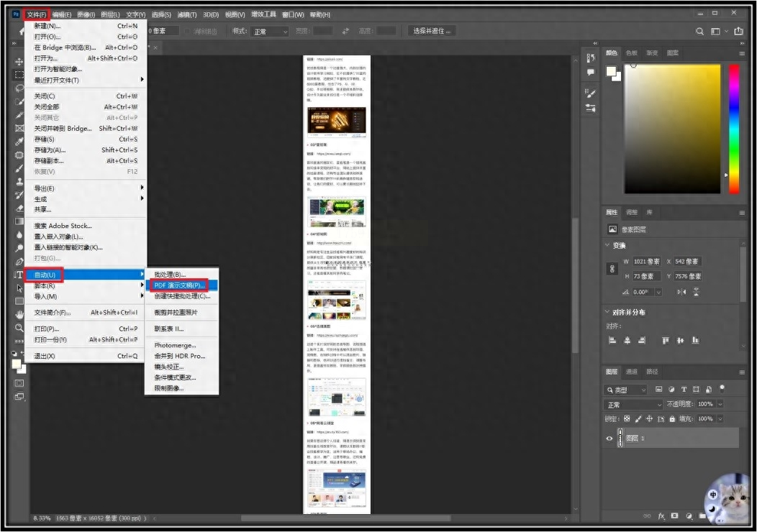Select the Move tool in toolbar
This screenshot has height=532, width=757.
pyautogui.click(x=19, y=63)
